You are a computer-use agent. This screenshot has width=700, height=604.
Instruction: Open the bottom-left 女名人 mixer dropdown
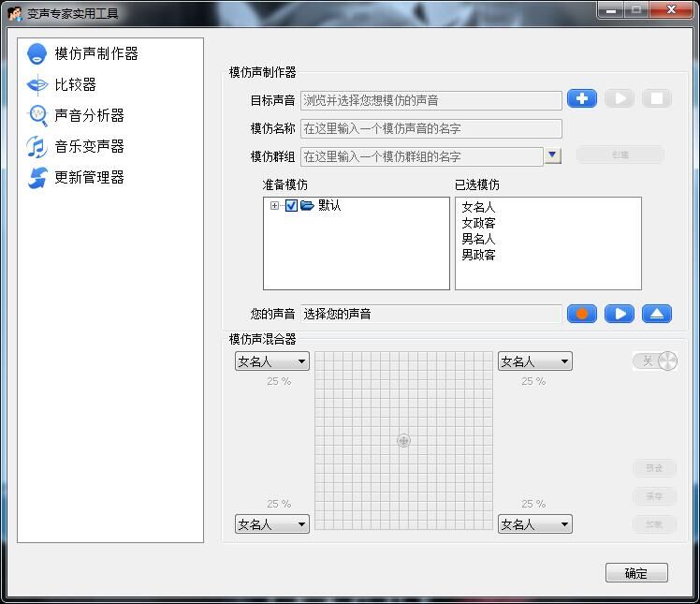tap(272, 524)
